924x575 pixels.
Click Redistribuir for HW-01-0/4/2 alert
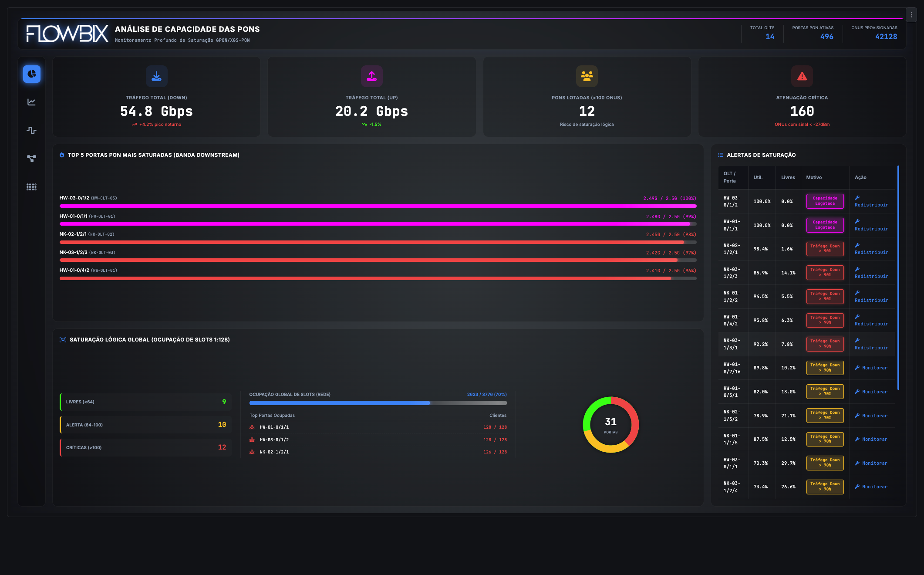(871, 320)
